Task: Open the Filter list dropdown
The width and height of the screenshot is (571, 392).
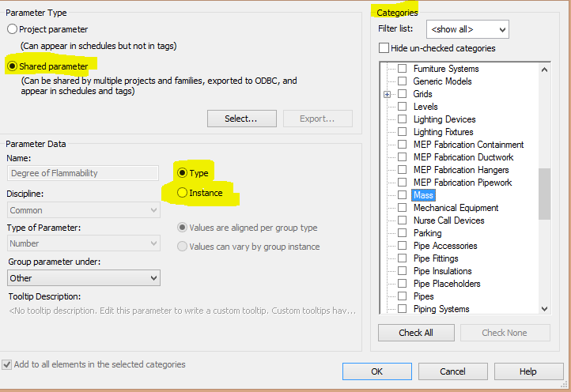Action: pos(467,29)
